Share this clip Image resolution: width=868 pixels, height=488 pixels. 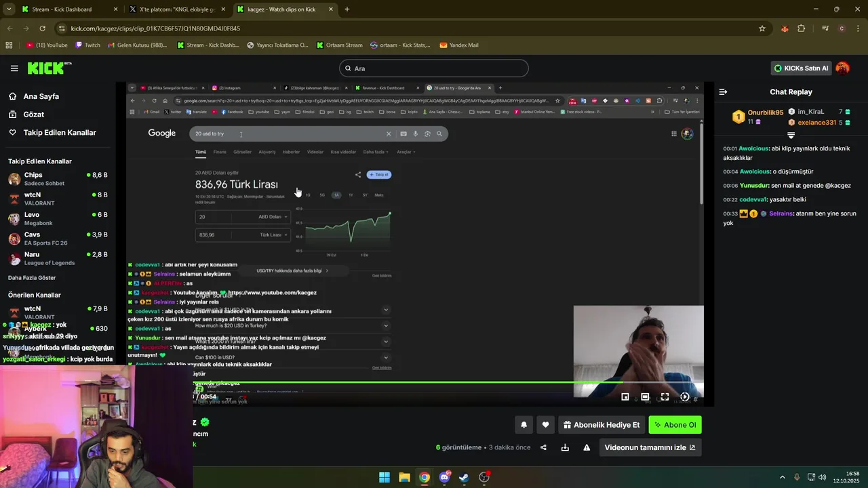(x=543, y=447)
